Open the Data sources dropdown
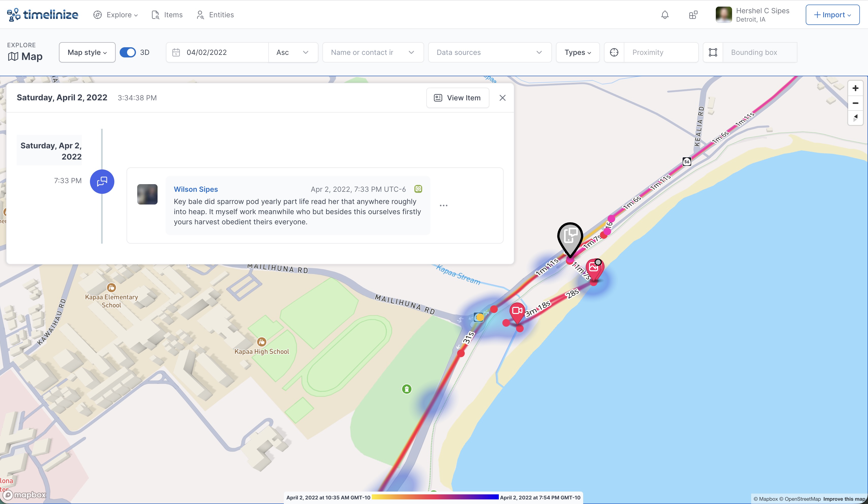This screenshot has height=504, width=868. [489, 52]
